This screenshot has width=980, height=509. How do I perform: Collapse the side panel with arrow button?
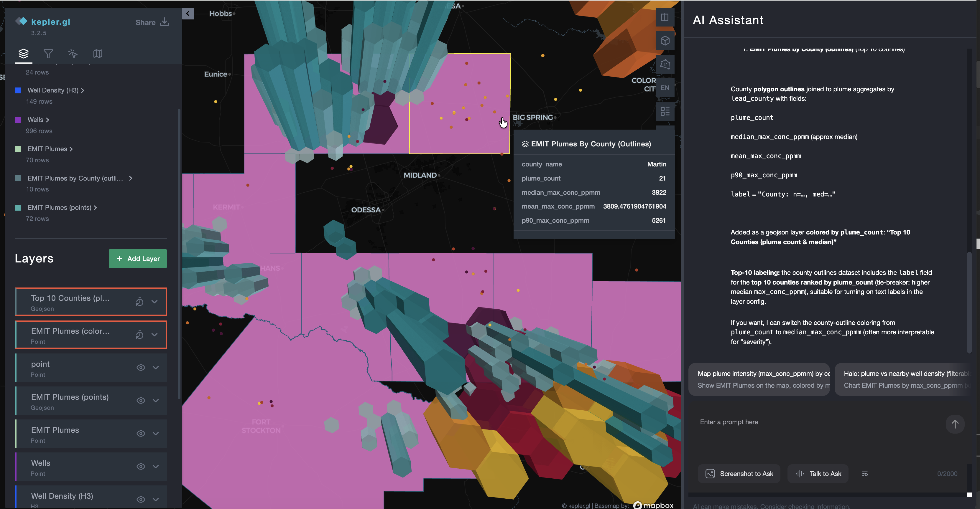188,14
